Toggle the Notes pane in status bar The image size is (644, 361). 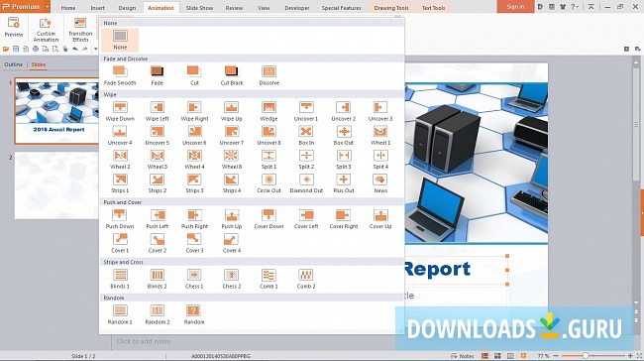(463, 356)
